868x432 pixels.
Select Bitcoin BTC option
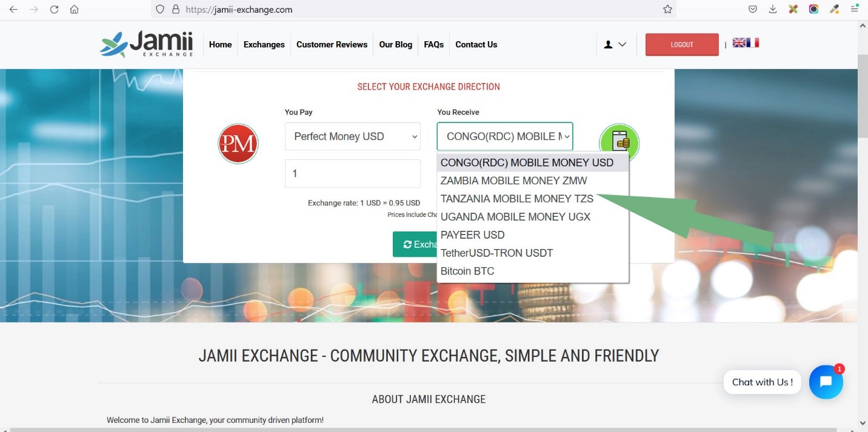[533, 271]
